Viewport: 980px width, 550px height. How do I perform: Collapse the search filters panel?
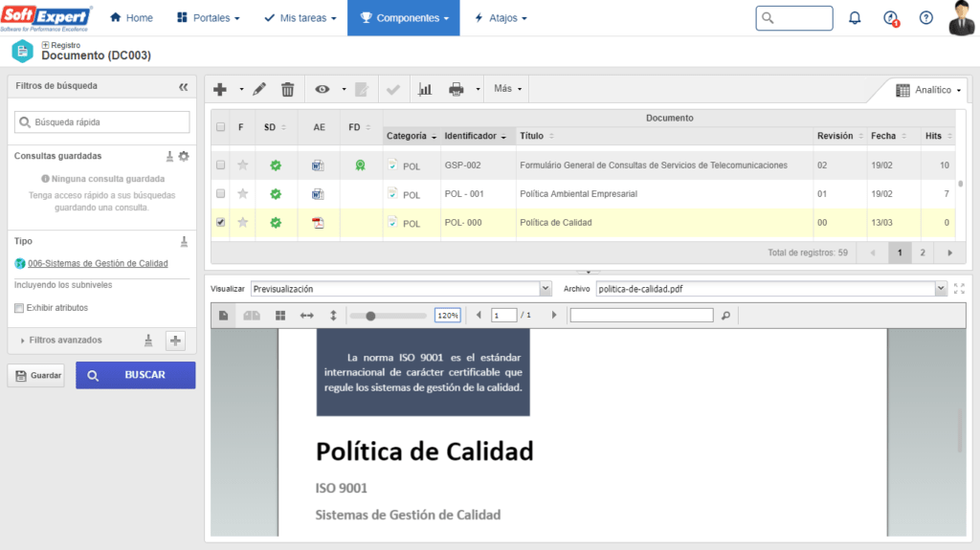tap(184, 86)
